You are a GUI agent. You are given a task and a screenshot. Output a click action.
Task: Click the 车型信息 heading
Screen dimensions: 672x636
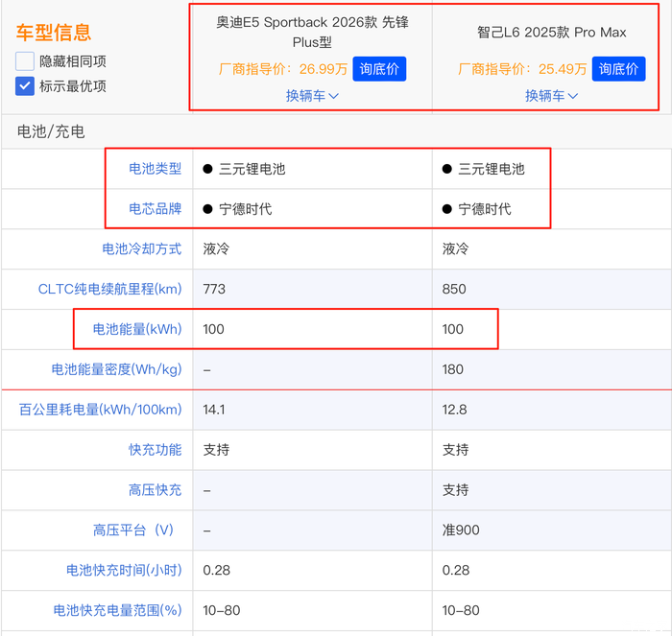[x=54, y=33]
